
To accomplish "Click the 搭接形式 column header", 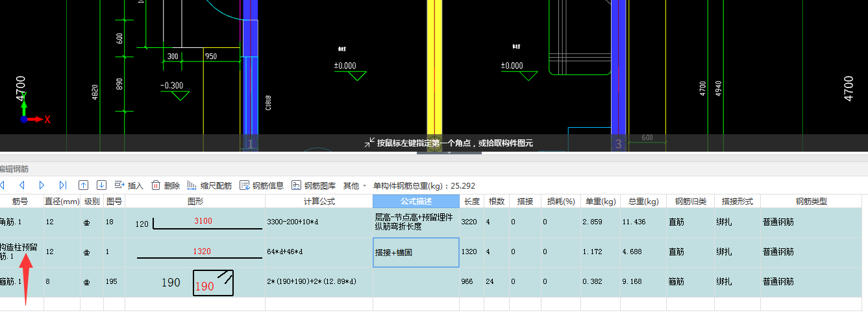I will coord(737,202).
